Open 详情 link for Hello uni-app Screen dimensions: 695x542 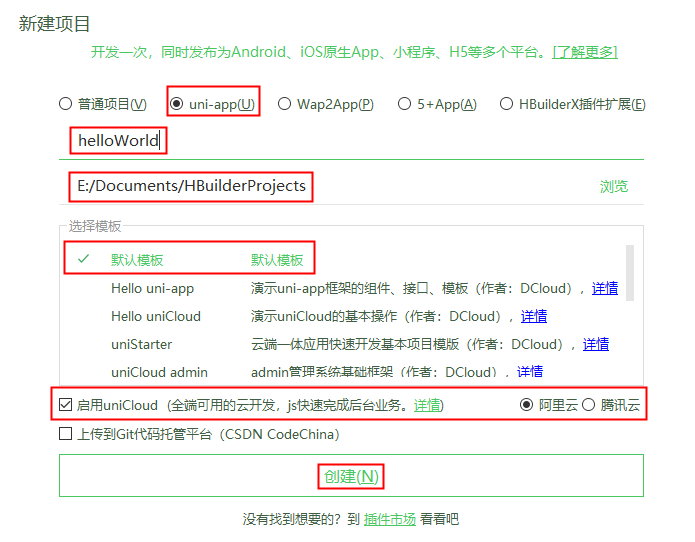604,288
